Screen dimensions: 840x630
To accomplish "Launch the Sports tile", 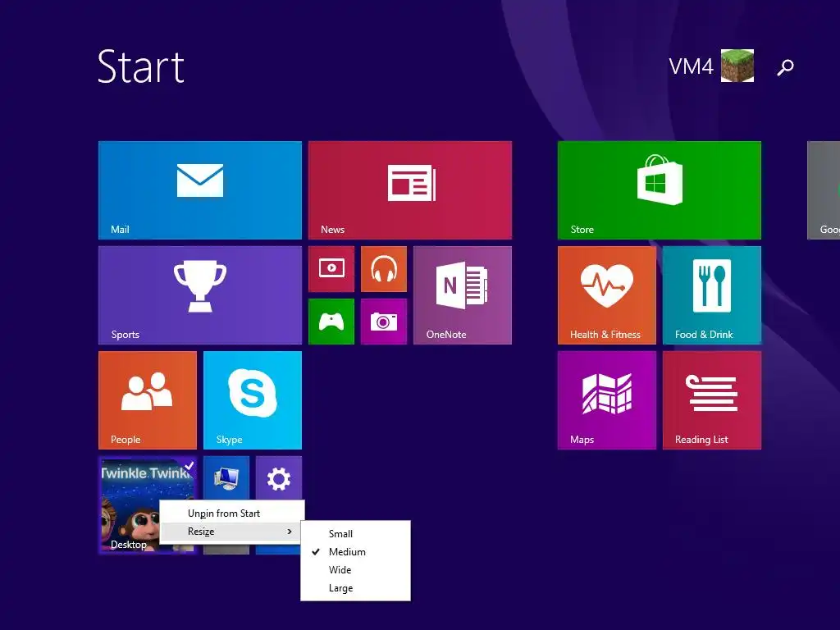I will [200, 295].
